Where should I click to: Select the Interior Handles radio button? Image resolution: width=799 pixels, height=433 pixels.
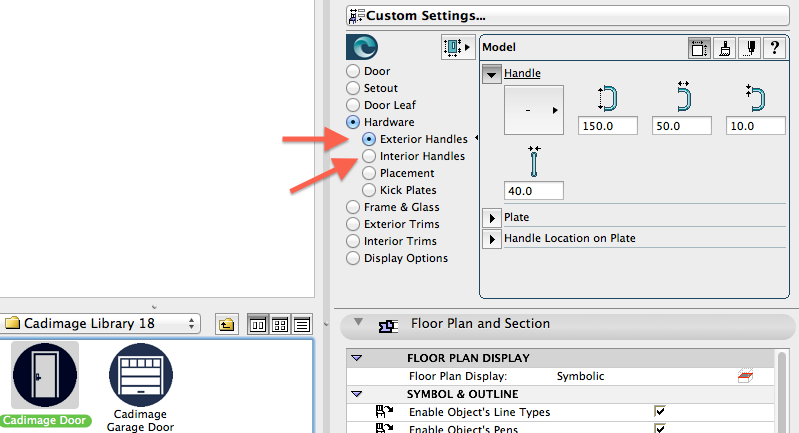point(369,157)
